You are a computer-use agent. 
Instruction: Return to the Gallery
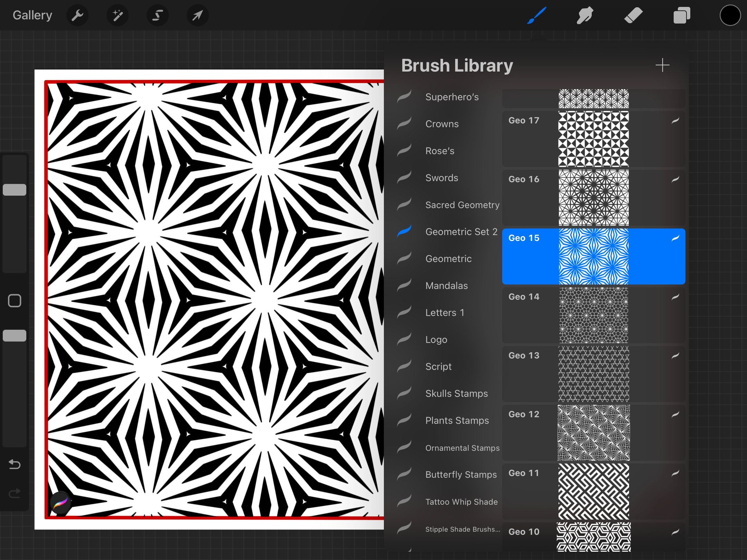(33, 15)
